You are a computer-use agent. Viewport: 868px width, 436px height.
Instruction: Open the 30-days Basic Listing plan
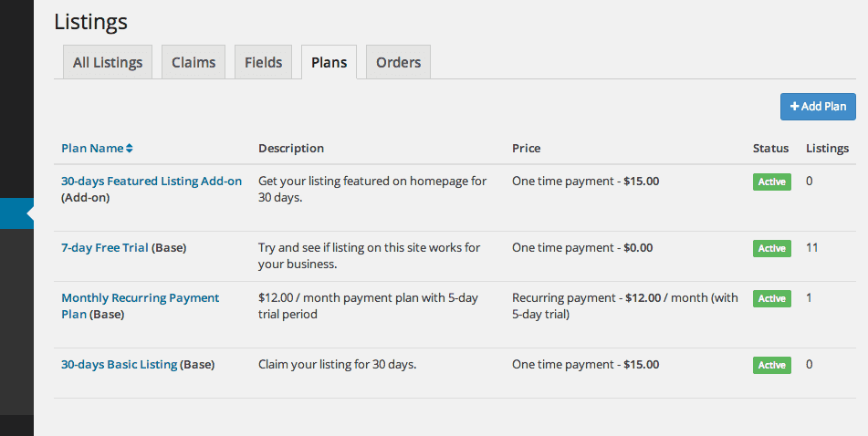(x=119, y=365)
